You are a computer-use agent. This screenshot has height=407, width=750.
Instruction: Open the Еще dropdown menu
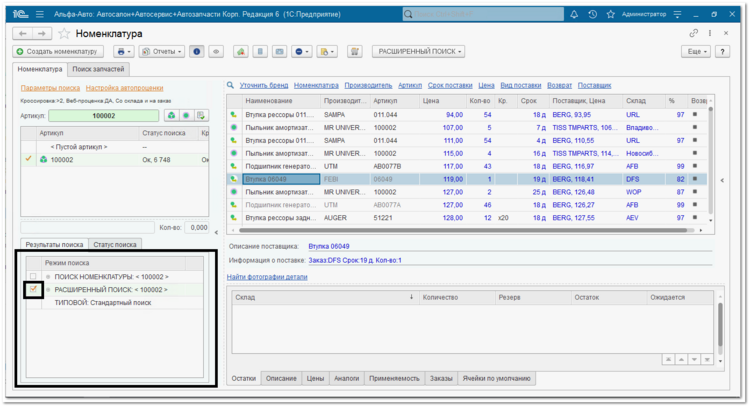[696, 51]
